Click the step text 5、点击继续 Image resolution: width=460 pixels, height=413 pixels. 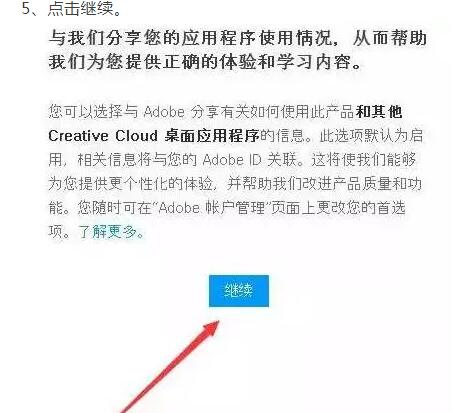click(x=71, y=9)
